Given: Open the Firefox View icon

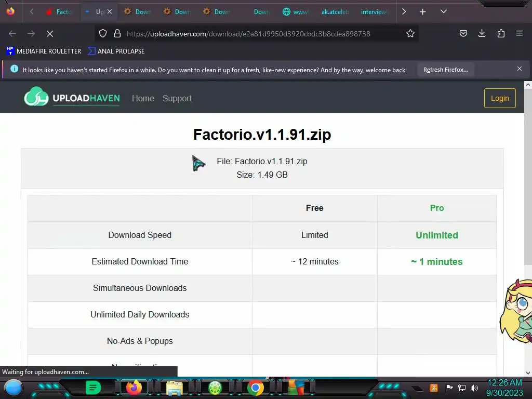Looking at the screenshot, I should (10, 11).
